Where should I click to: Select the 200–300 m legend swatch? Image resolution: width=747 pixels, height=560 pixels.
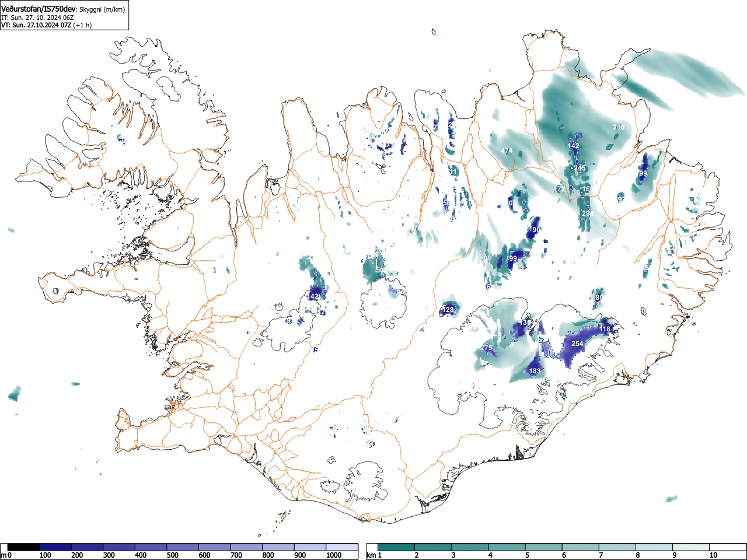(x=88, y=547)
